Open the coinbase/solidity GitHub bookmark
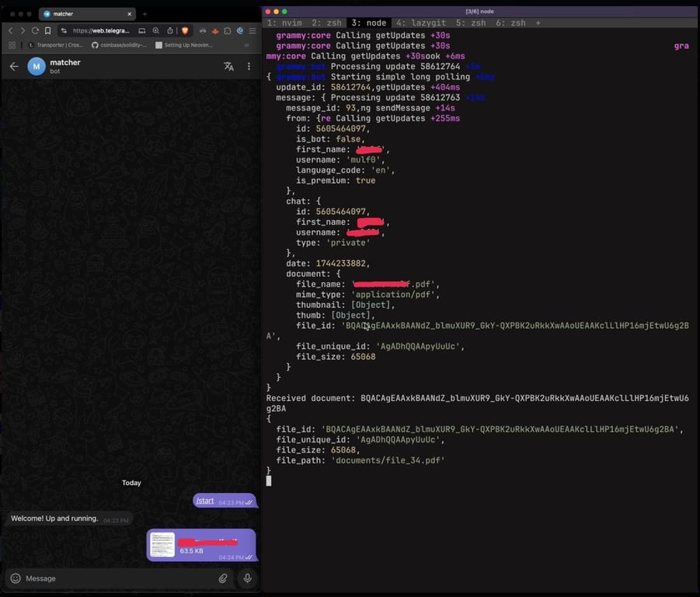The image size is (700, 597). [119, 45]
